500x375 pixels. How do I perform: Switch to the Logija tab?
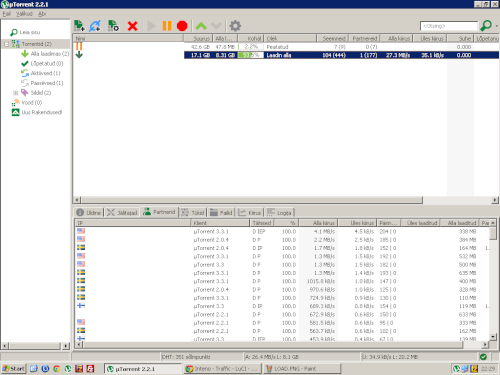279,213
